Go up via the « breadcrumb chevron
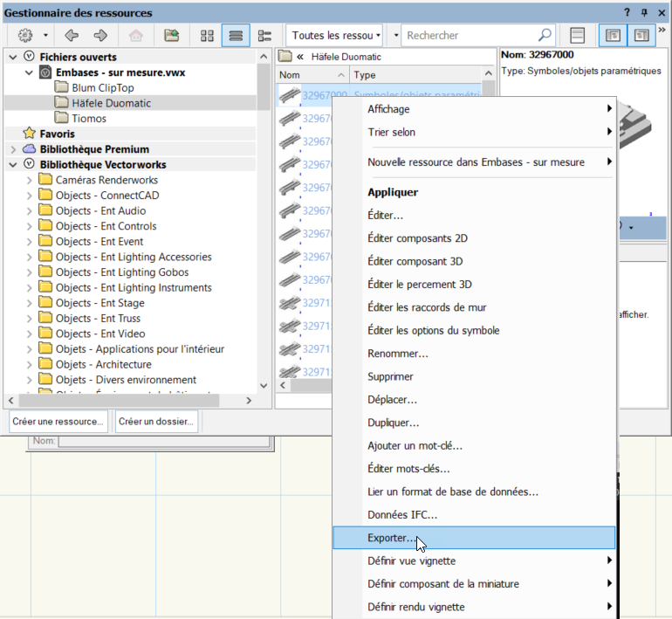This screenshot has width=672, height=619. pyautogui.click(x=300, y=57)
